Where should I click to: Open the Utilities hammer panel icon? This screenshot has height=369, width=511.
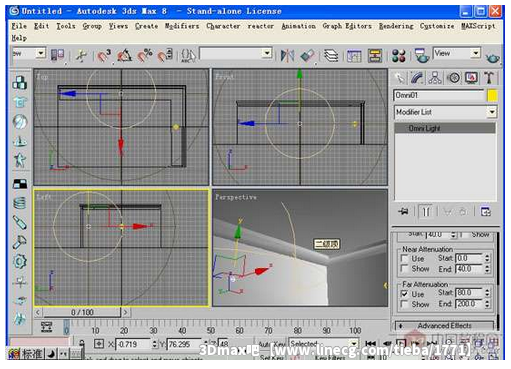coord(489,78)
